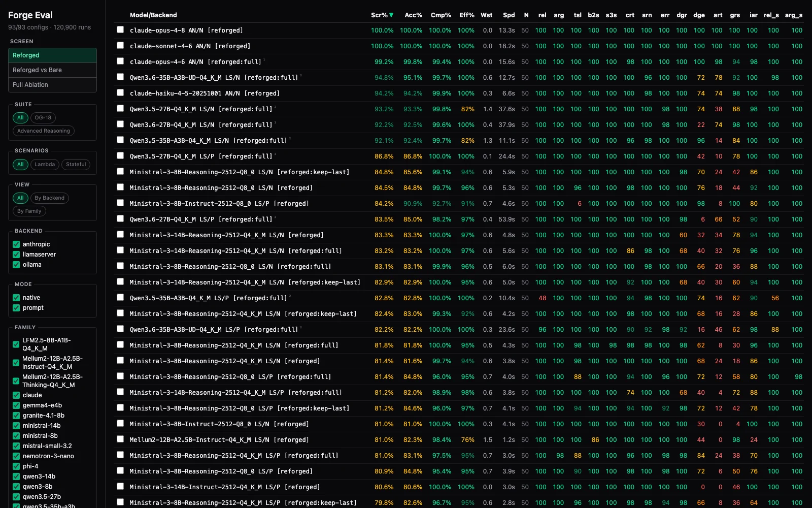Switch to Reforged vs Bare screen
Image resolution: width=812 pixels, height=508 pixels.
point(52,70)
